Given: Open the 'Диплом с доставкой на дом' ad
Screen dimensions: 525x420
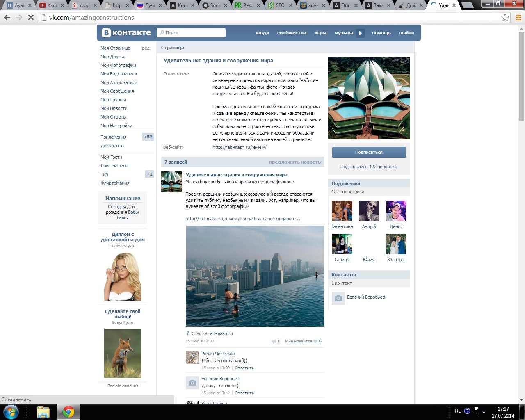Looking at the screenshot, I should point(123,237).
